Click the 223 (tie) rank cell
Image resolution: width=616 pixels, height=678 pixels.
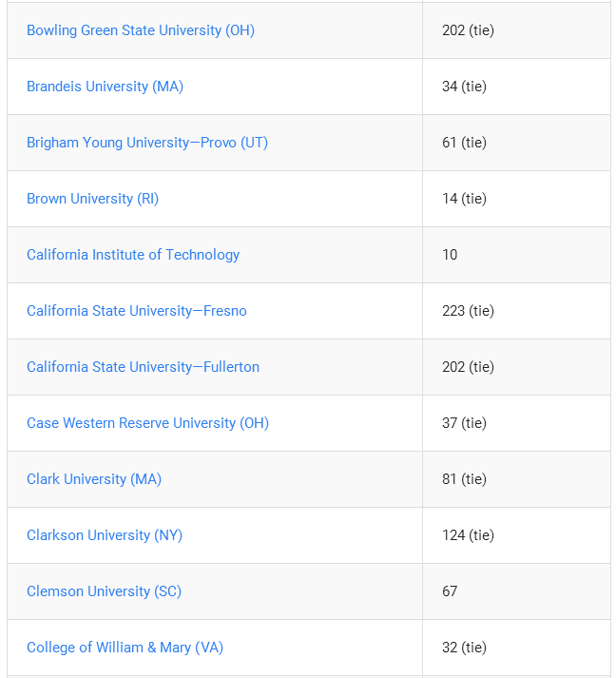516,311
